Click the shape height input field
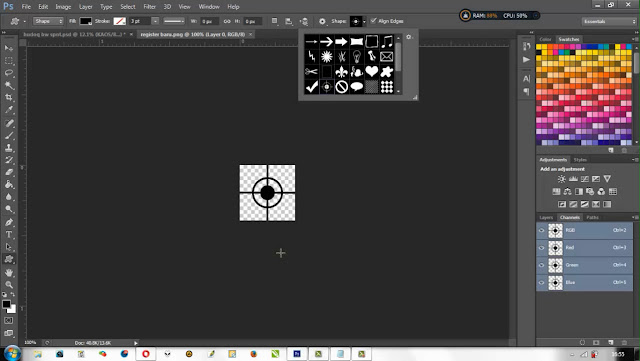The image size is (640, 361). (x=252, y=21)
